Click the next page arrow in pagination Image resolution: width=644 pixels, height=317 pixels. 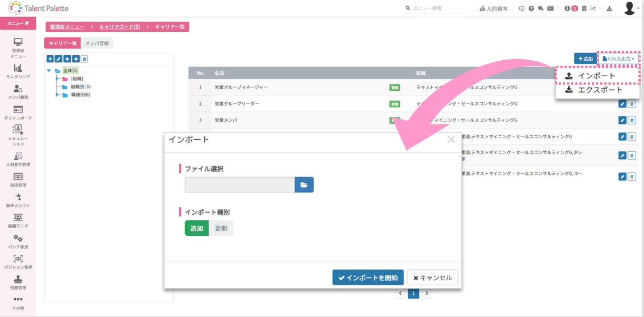coord(427,293)
